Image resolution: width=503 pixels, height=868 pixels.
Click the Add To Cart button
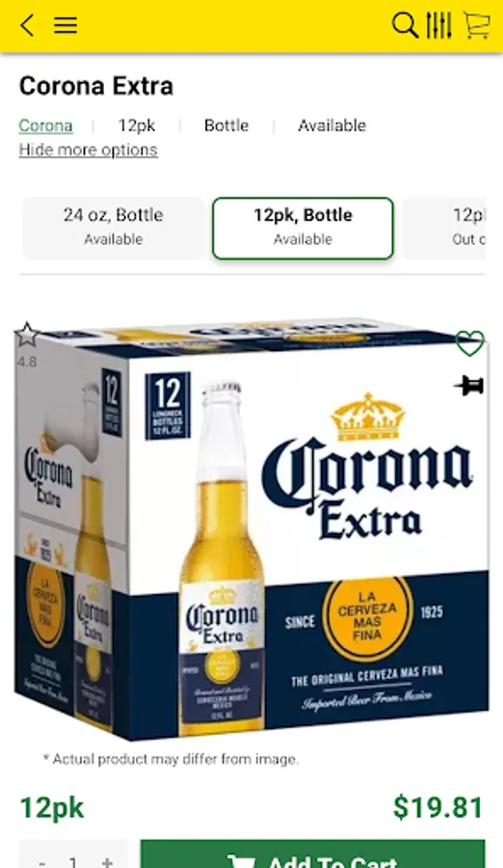(x=312, y=855)
